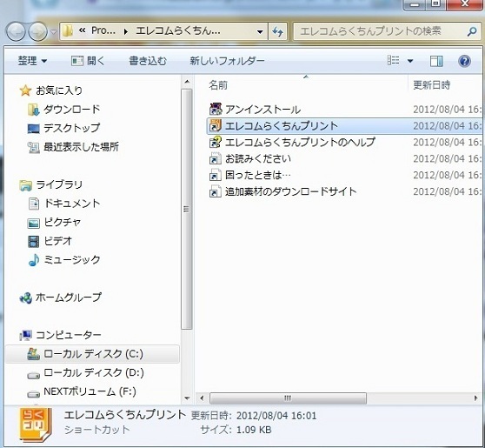
Task: Click the デスクトップ monitor icon
Action: [33, 128]
